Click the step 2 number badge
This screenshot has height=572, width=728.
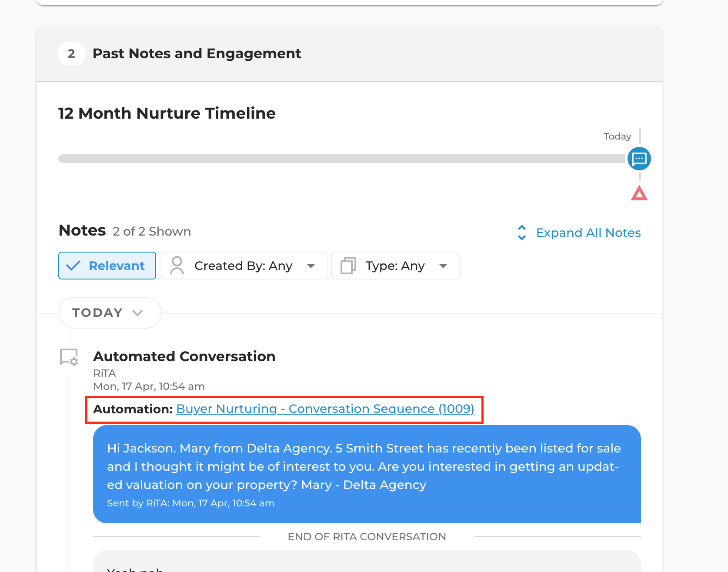coord(71,53)
